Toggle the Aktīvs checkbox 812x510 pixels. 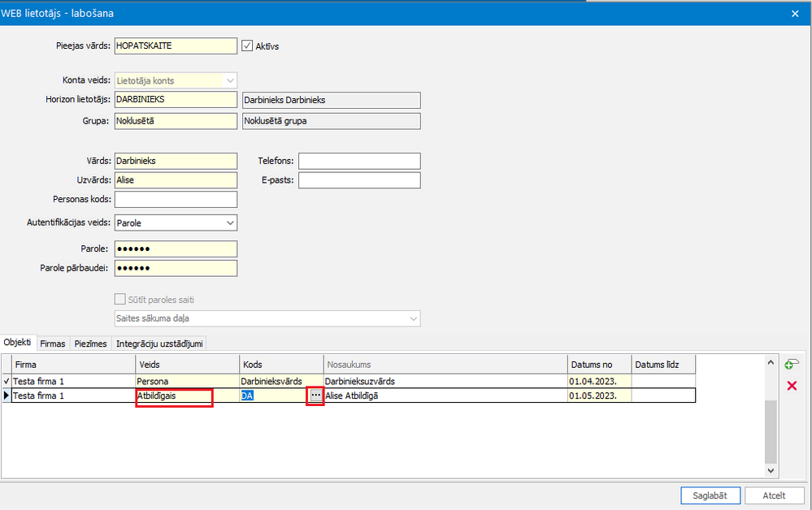[247, 45]
